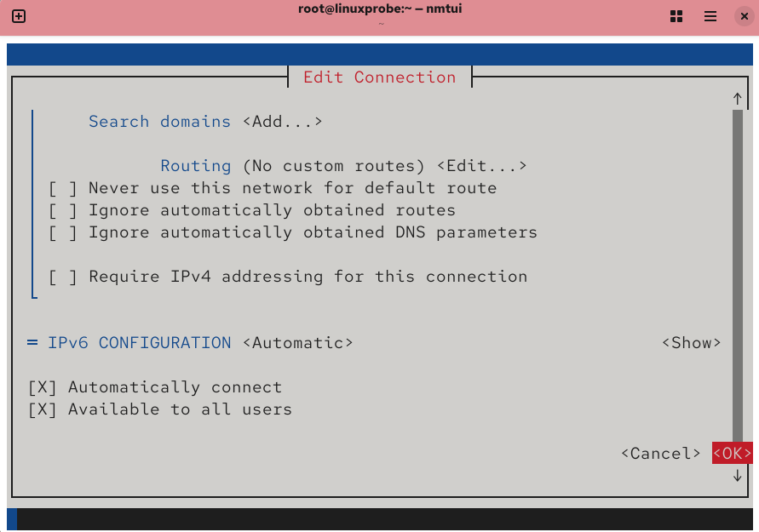Open a new terminal tab

(19, 16)
